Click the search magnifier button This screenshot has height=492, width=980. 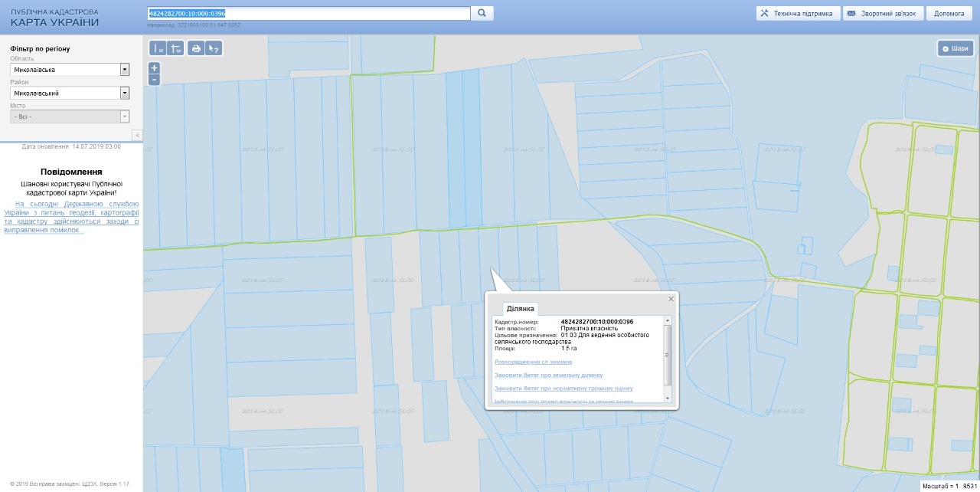[x=482, y=13]
